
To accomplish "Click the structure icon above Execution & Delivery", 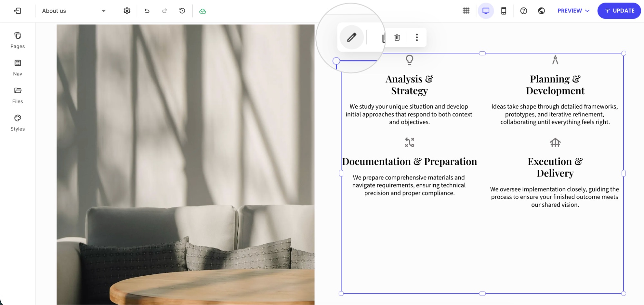I will coord(555,142).
